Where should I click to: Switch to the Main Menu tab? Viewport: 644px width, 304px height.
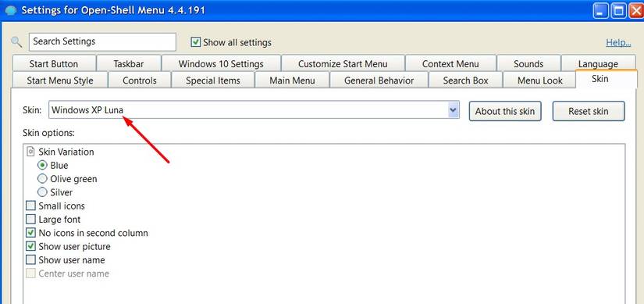[x=292, y=80]
